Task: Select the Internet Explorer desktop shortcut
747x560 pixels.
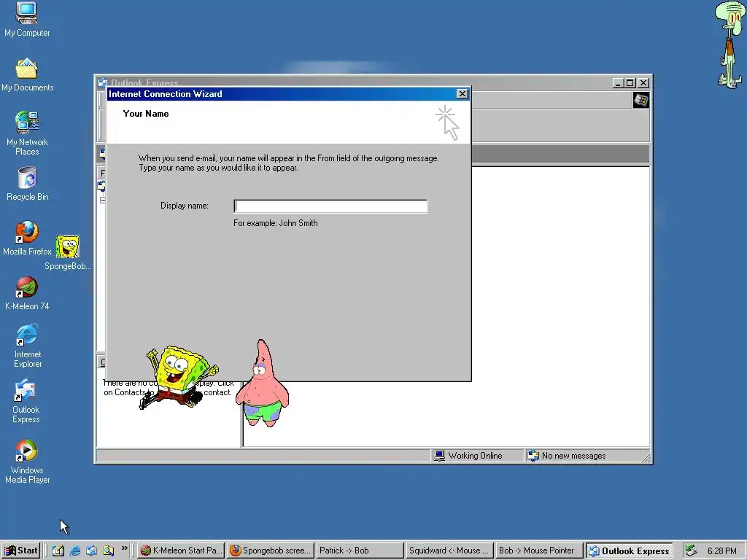Action: (x=27, y=346)
